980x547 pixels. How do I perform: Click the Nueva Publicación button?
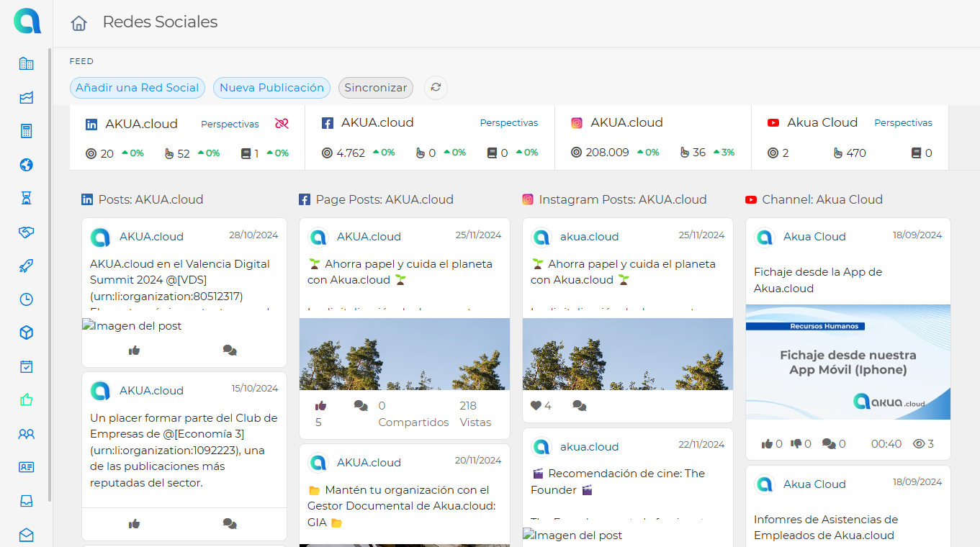coord(271,88)
